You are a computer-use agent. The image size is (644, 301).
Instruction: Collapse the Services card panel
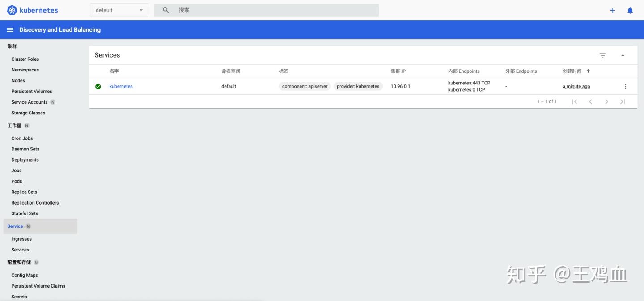point(623,55)
